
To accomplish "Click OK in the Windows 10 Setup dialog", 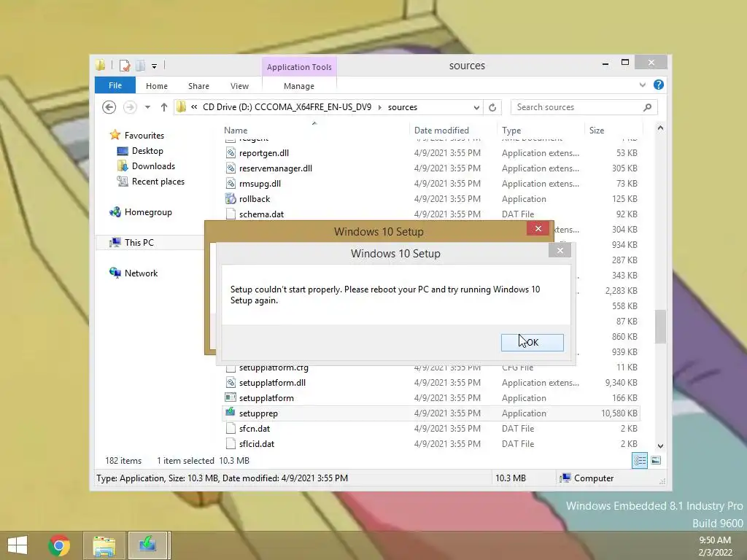I will 532,343.
